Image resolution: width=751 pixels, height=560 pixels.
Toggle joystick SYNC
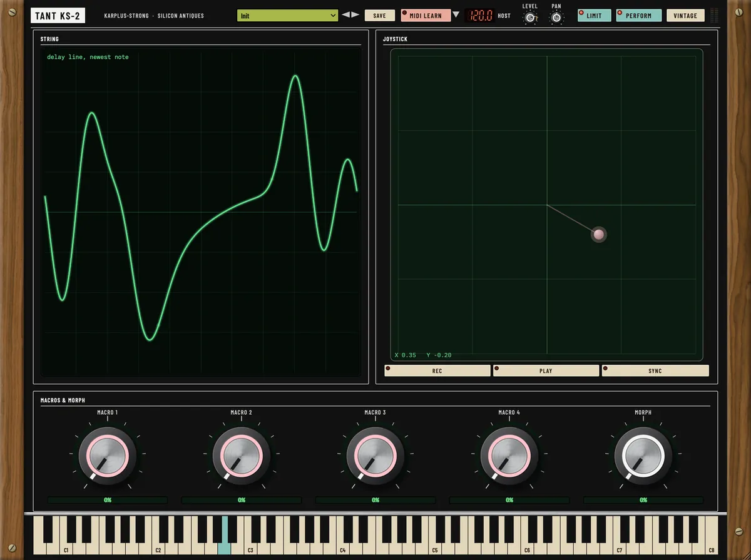coord(655,371)
